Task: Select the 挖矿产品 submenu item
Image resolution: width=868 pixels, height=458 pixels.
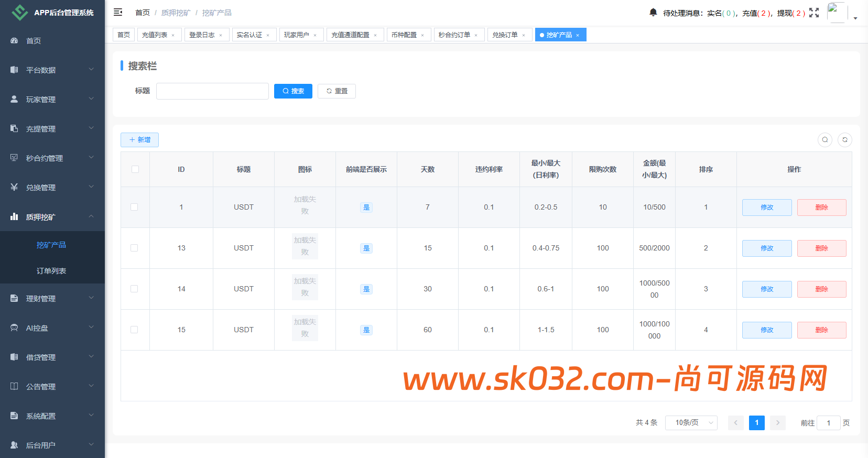Action: pyautogui.click(x=52, y=245)
